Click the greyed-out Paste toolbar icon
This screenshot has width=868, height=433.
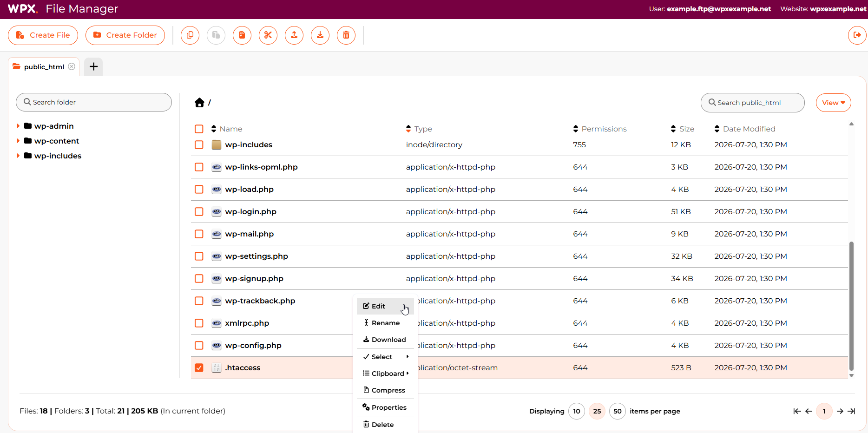point(216,35)
